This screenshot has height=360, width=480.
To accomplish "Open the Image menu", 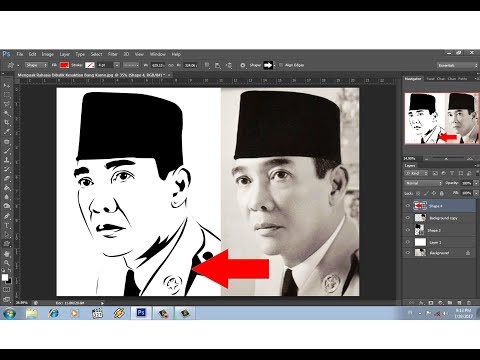I will coord(47,54).
